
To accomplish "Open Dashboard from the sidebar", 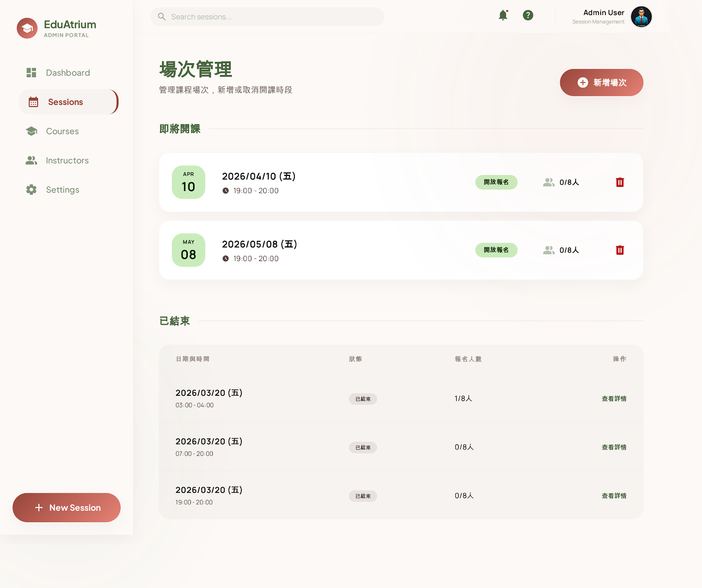I will coord(68,73).
